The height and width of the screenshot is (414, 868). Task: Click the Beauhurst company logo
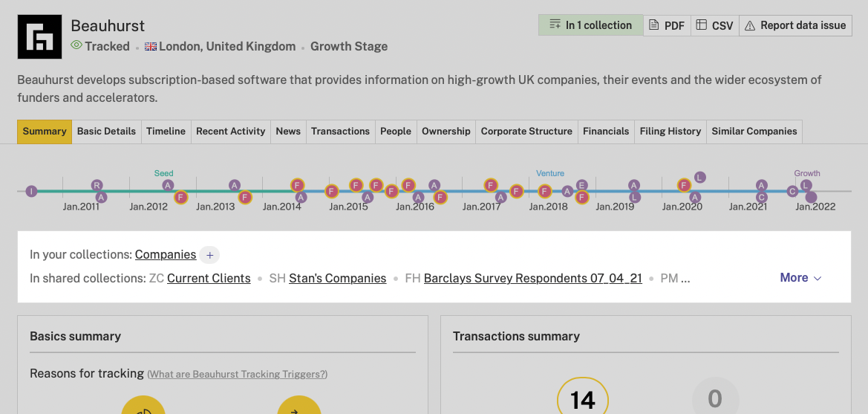pyautogui.click(x=40, y=36)
